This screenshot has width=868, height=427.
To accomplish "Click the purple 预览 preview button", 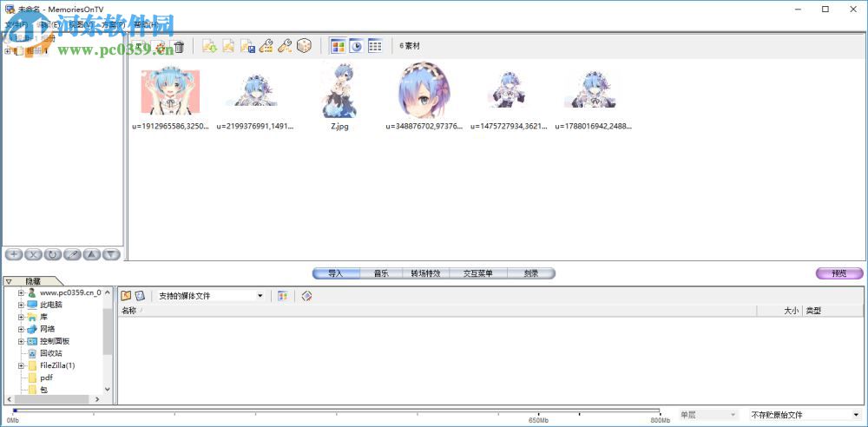I will tap(839, 273).
